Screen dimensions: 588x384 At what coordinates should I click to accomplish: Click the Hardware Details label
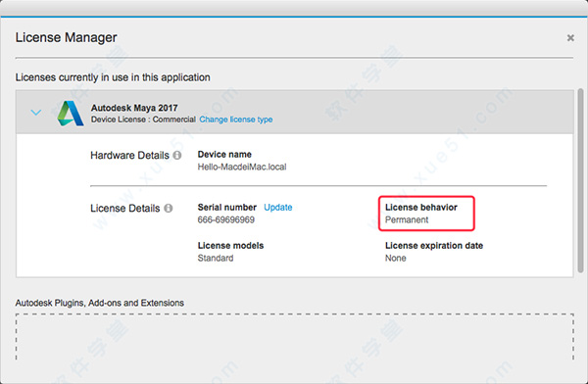coord(129,155)
